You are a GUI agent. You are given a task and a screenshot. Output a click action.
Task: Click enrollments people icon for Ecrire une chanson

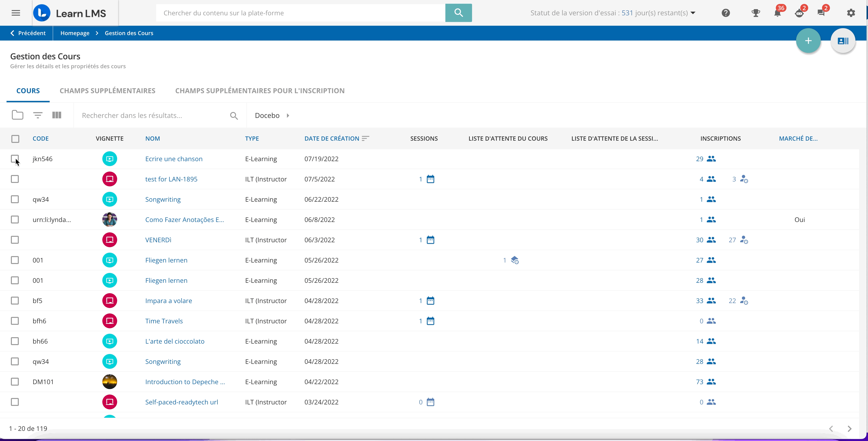tap(711, 159)
